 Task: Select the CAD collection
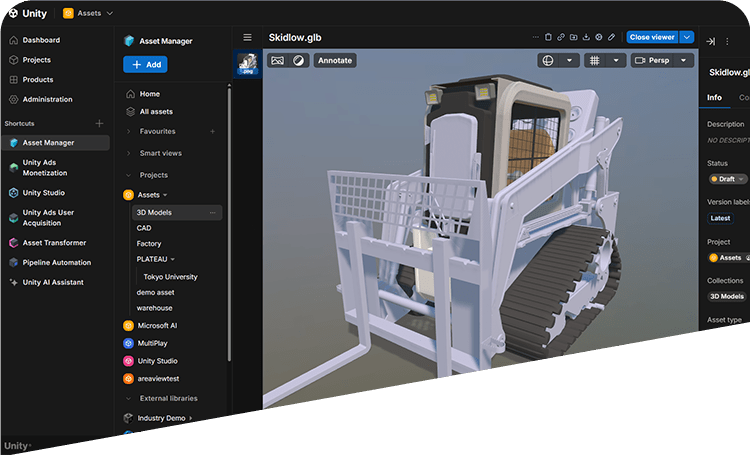(143, 228)
